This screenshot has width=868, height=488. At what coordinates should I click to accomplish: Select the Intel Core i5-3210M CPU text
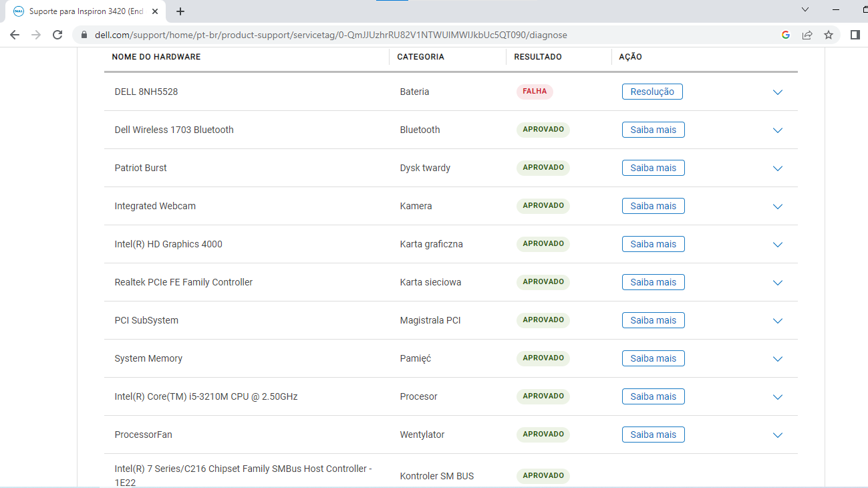click(x=206, y=396)
